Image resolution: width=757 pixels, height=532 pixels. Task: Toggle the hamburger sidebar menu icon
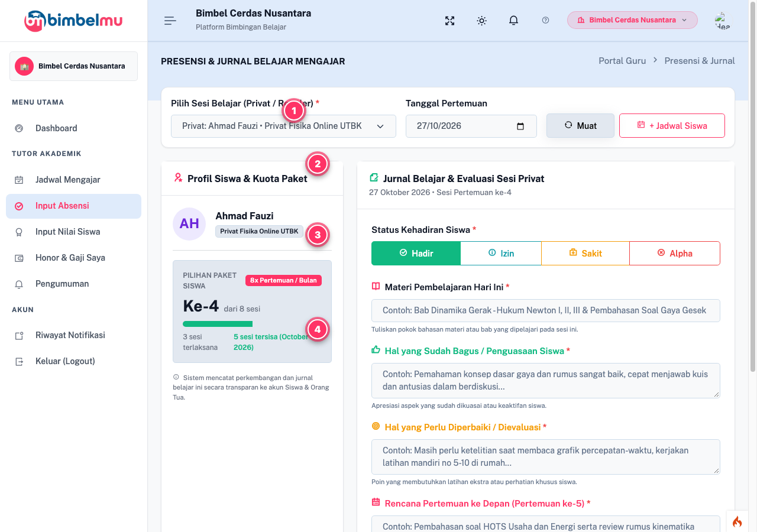point(170,21)
